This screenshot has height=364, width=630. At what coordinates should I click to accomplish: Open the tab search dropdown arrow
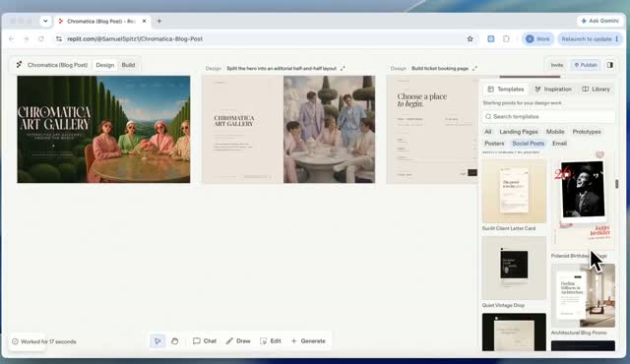click(x=45, y=21)
